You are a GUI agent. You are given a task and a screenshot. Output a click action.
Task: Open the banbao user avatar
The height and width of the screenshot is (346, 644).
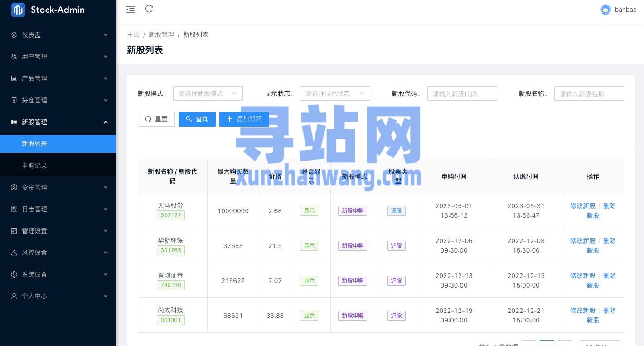tap(606, 10)
